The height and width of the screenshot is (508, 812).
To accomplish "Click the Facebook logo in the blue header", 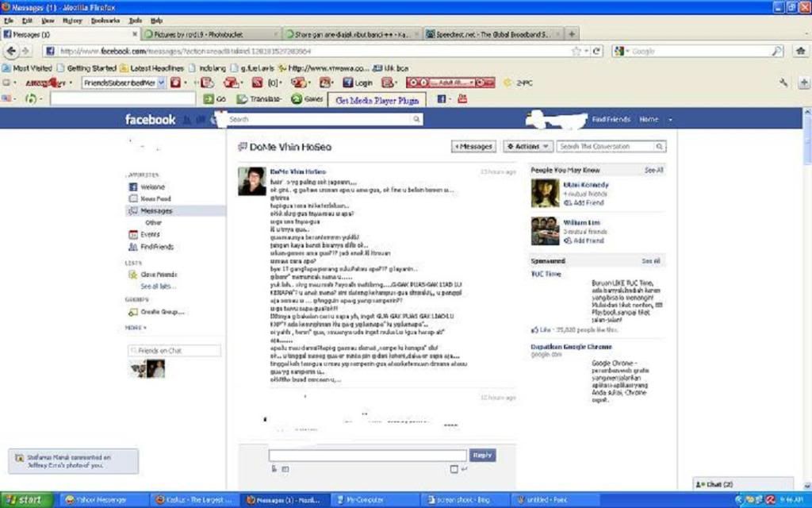I will [150, 120].
